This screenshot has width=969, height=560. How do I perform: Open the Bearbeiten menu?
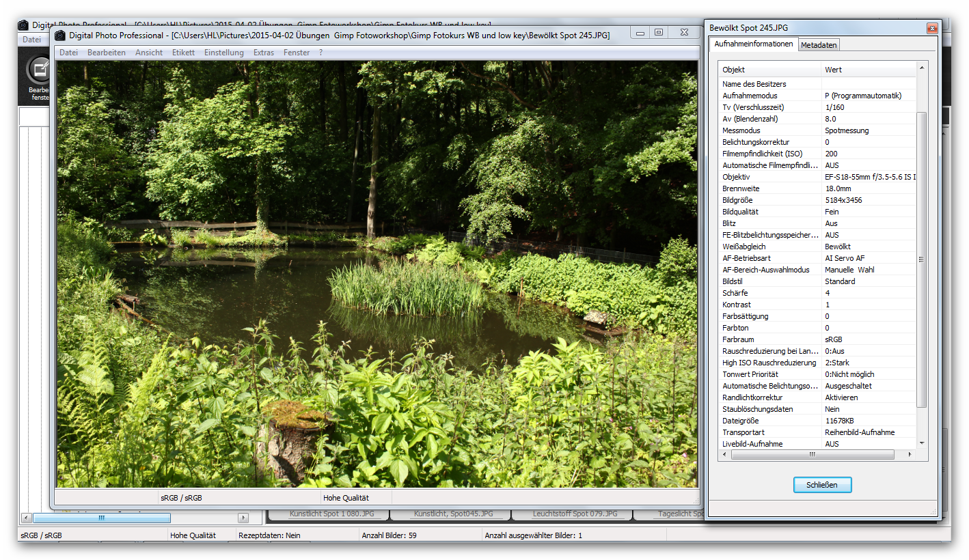pyautogui.click(x=106, y=53)
